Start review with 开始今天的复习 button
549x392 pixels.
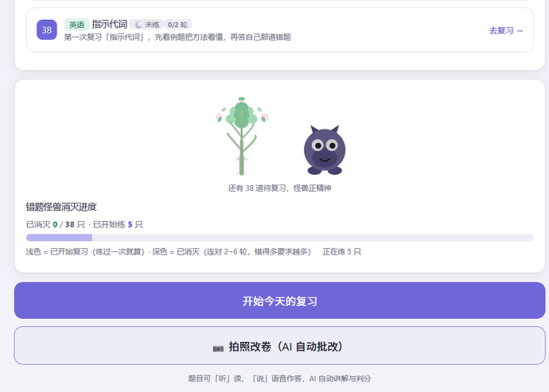click(x=280, y=301)
